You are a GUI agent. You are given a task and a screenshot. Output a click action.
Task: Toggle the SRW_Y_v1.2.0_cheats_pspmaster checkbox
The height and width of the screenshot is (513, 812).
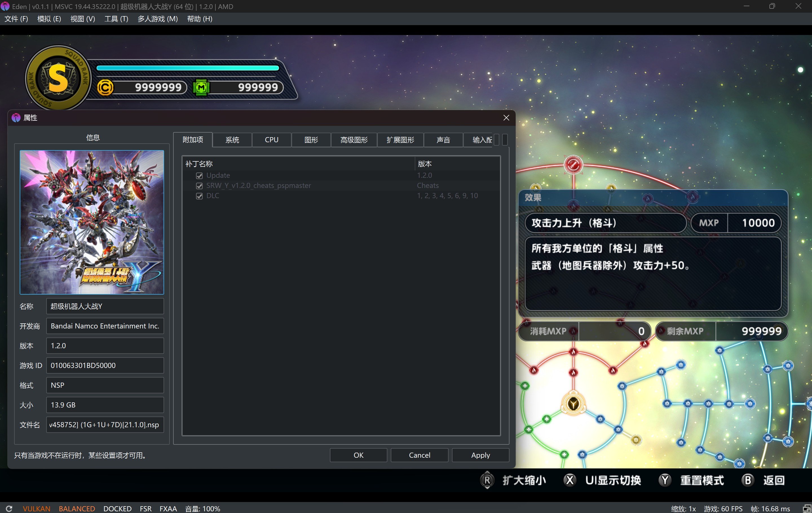click(x=199, y=186)
